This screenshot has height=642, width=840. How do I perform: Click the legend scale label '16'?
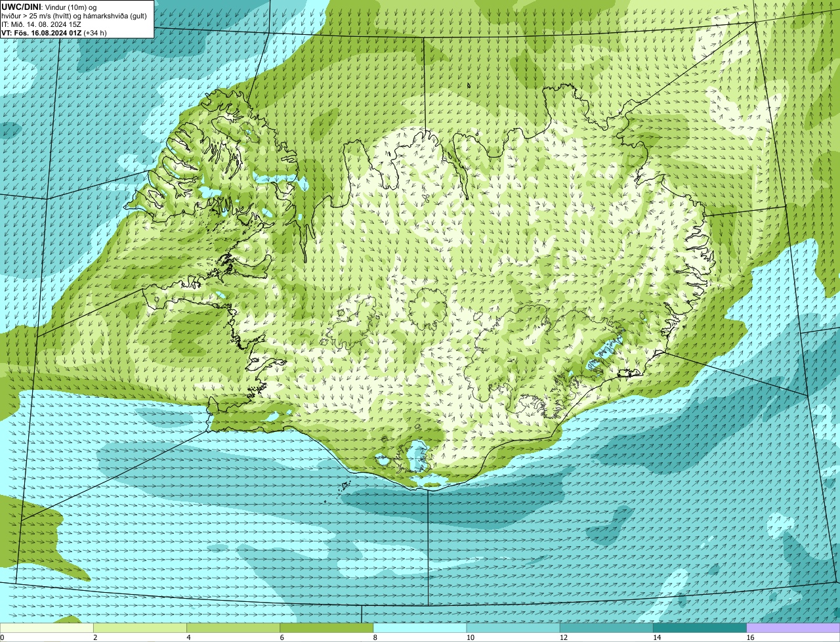click(x=750, y=637)
